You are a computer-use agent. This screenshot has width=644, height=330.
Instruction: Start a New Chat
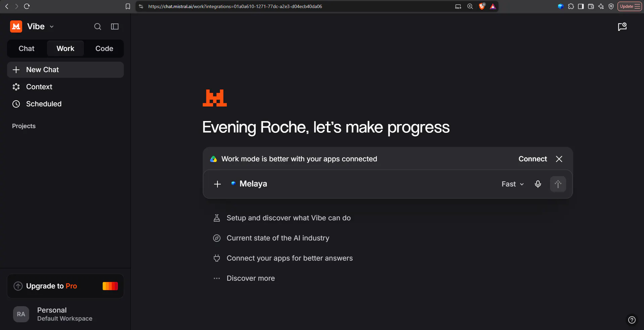point(65,70)
